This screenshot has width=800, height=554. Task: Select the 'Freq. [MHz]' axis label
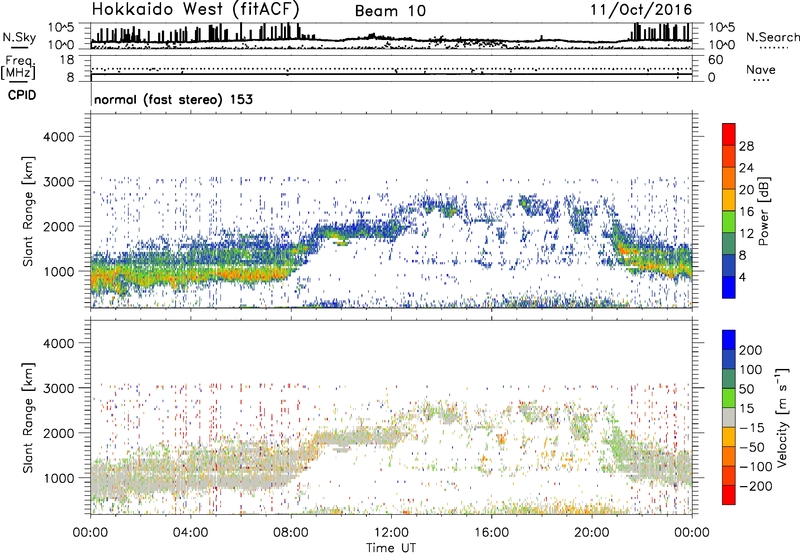pos(19,67)
